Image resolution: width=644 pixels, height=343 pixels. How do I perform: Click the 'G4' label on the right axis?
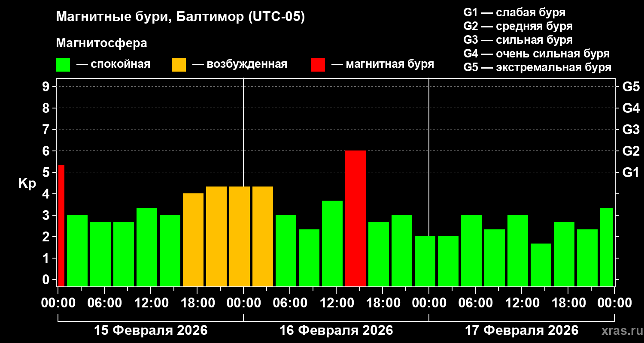coord(631,108)
